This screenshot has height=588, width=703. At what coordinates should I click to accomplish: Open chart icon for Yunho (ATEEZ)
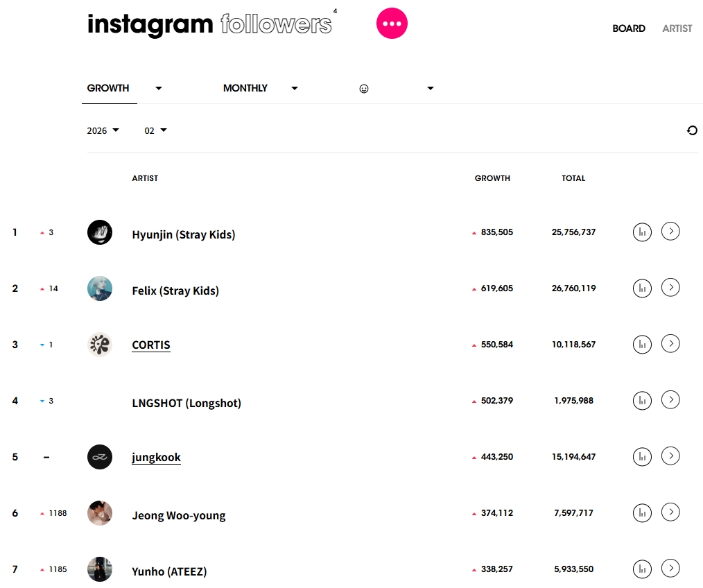[643, 569]
